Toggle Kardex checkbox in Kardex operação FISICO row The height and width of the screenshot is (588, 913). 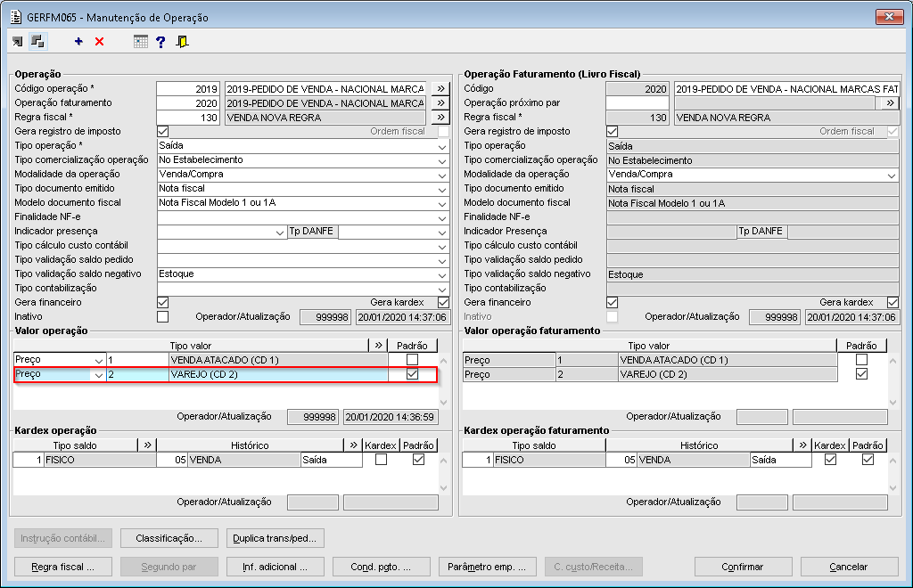point(382,460)
